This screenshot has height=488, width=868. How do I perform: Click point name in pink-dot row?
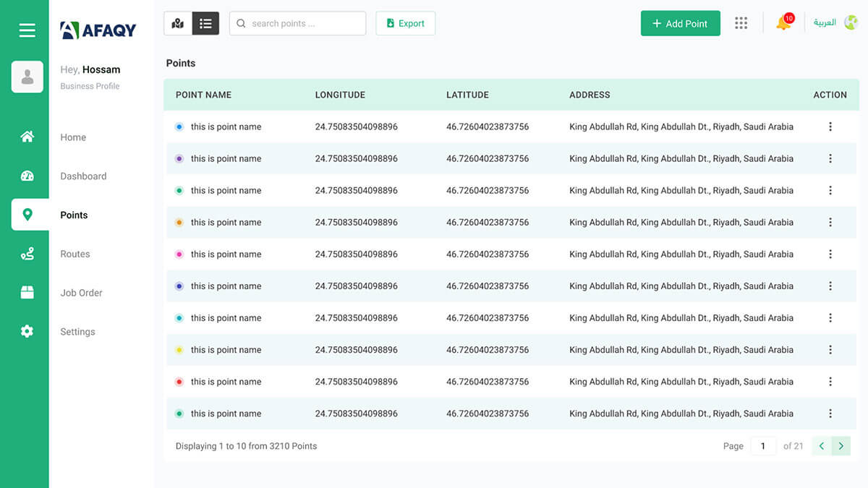click(x=226, y=254)
